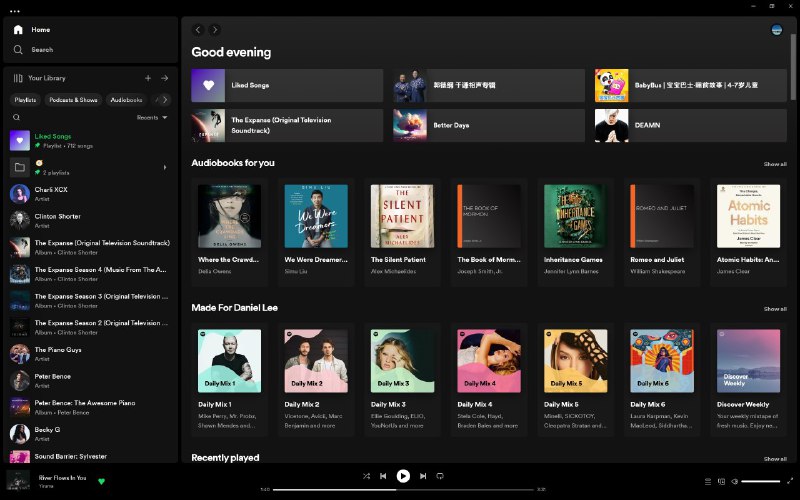Image resolution: width=800 pixels, height=500 pixels.
Task: Open We Were Dreamers audiobook cover
Action: pyautogui.click(x=316, y=216)
